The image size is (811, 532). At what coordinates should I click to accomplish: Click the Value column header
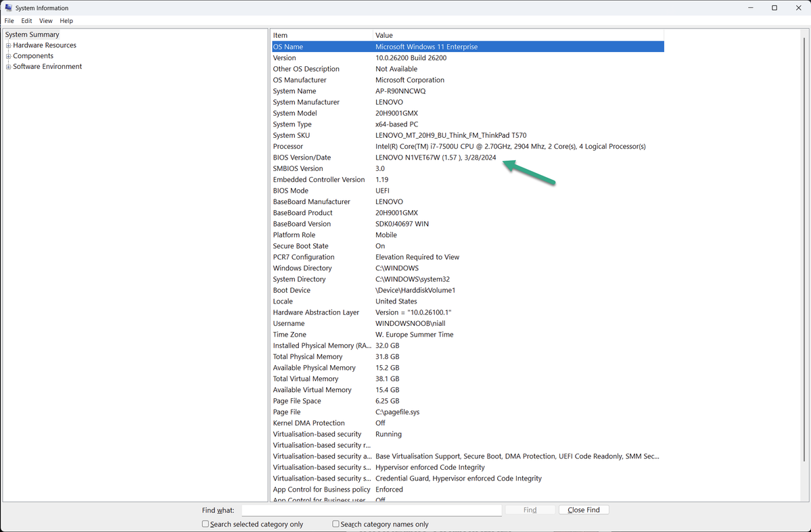pos(518,35)
